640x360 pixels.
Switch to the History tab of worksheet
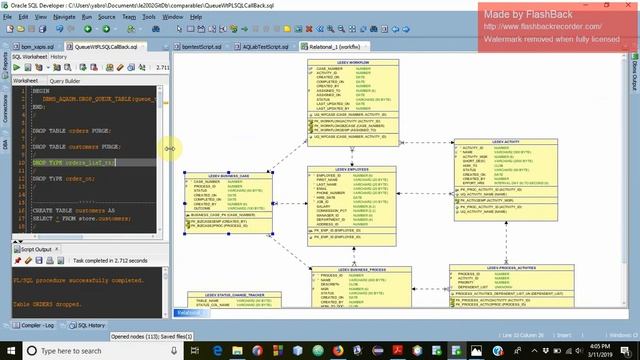click(x=58, y=57)
